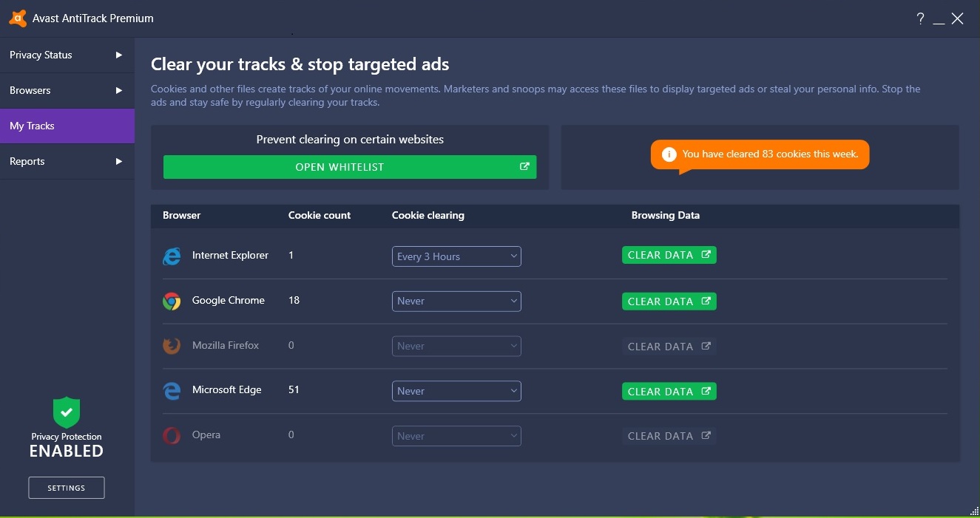
Task: Click the Opera browser icon
Action: click(172, 436)
